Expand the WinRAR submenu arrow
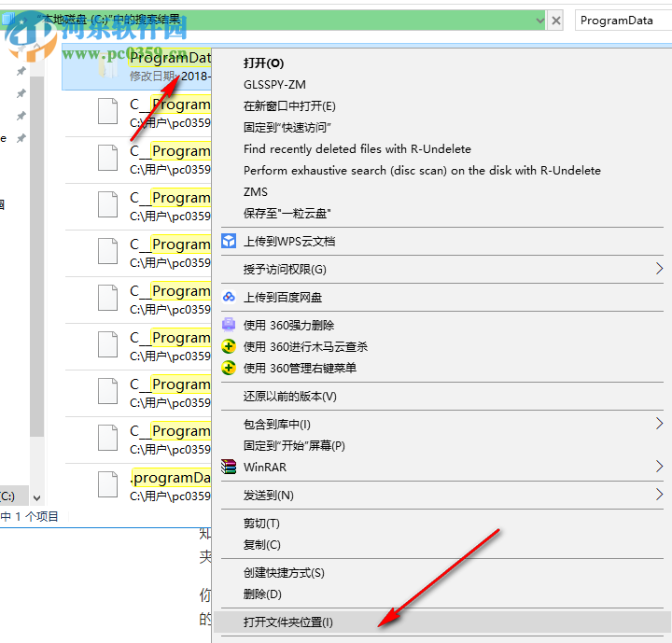 (659, 467)
